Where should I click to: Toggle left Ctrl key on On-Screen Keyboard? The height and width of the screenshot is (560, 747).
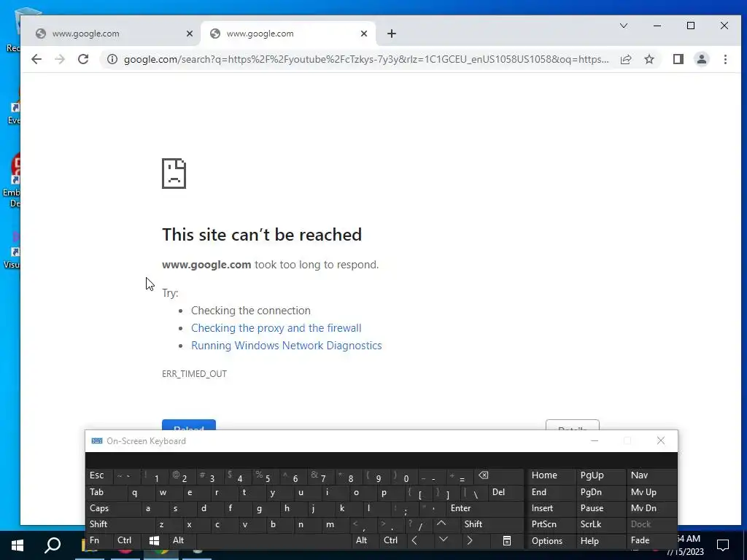pos(127,540)
